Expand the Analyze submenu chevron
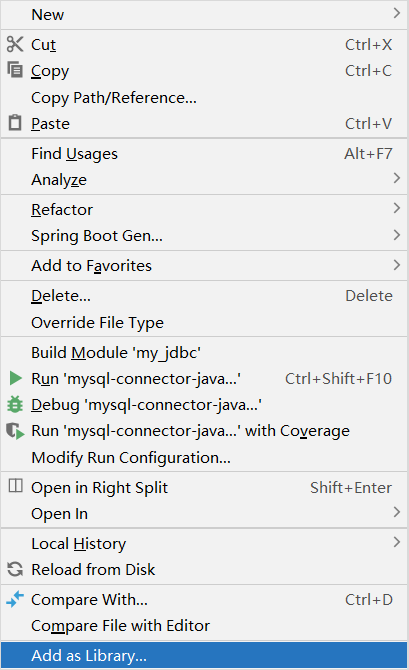This screenshot has height=670, width=409. click(397, 178)
